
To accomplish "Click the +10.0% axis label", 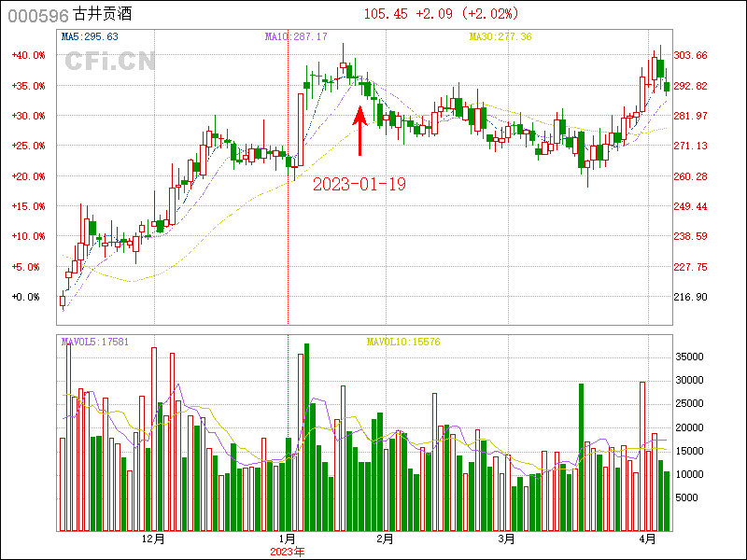I will tap(28, 236).
